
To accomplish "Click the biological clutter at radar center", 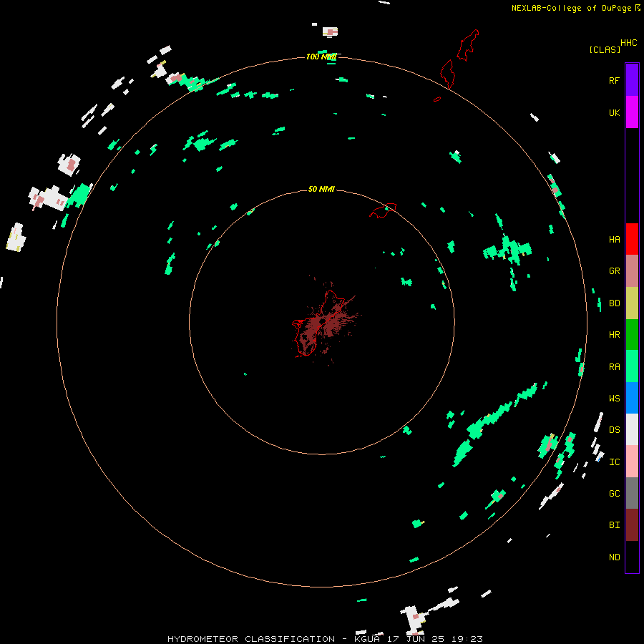I will pos(323,323).
